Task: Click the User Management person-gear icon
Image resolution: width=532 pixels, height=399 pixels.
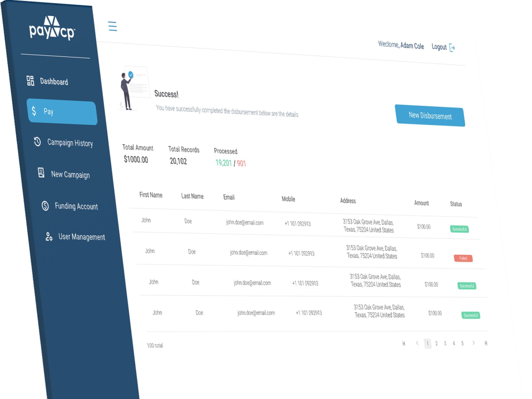Action: click(49, 237)
